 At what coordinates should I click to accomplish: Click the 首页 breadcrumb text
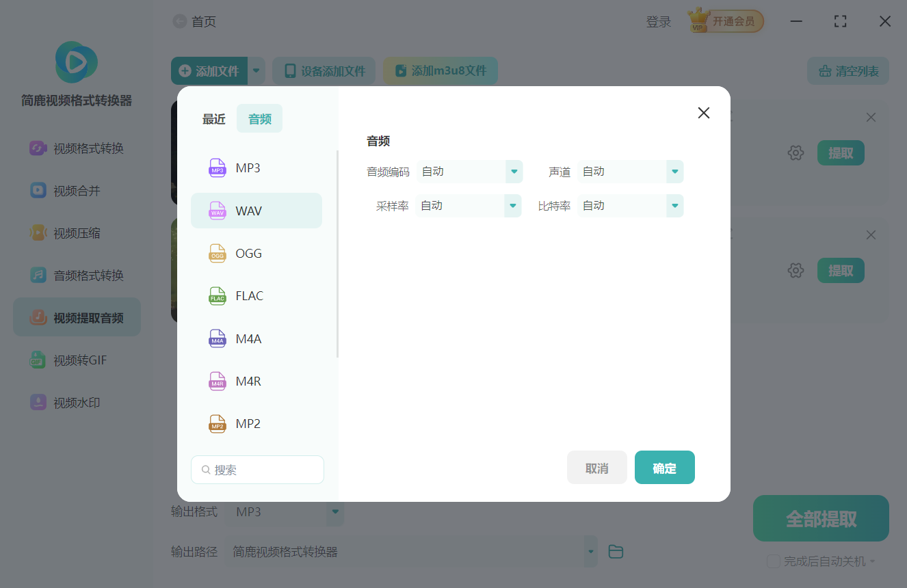(x=204, y=22)
